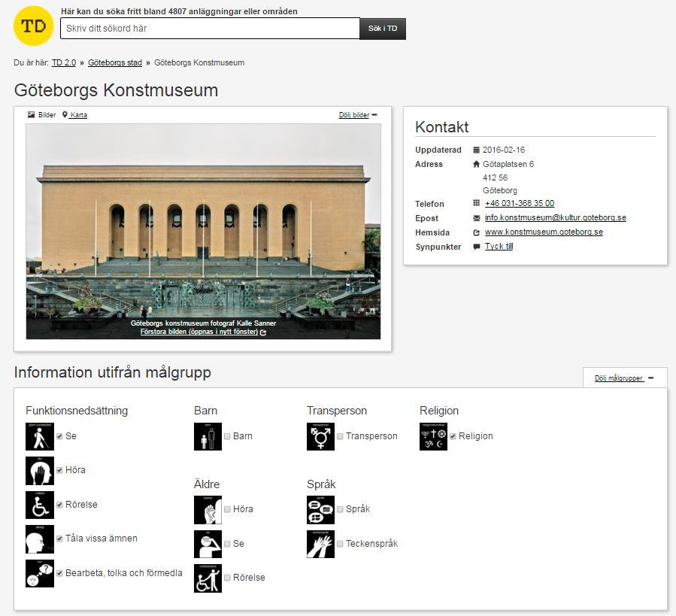Viewport: 676px width, 616px height.
Task: Uncheck the Tåla vissa ämnen checkbox
Action: point(59,539)
